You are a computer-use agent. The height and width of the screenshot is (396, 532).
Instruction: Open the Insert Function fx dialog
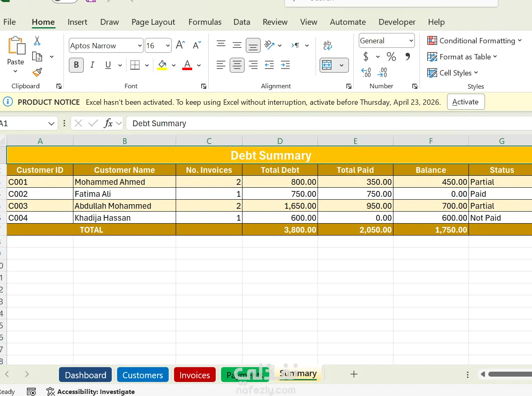click(x=108, y=123)
